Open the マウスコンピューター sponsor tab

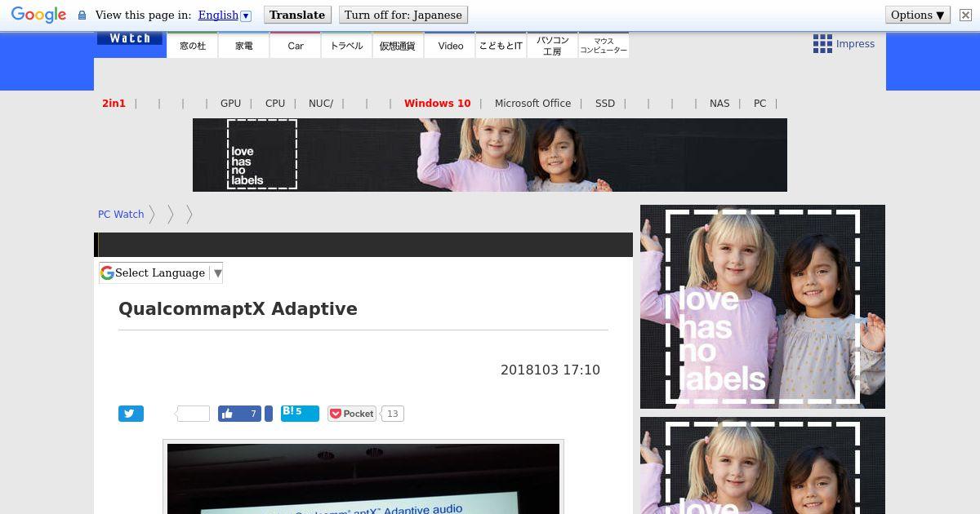pyautogui.click(x=604, y=46)
